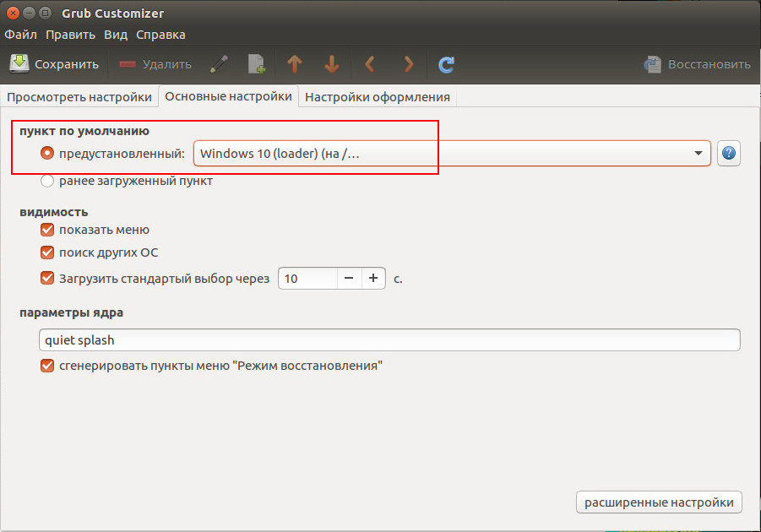Maximize the Grub Customizer window

point(45,14)
